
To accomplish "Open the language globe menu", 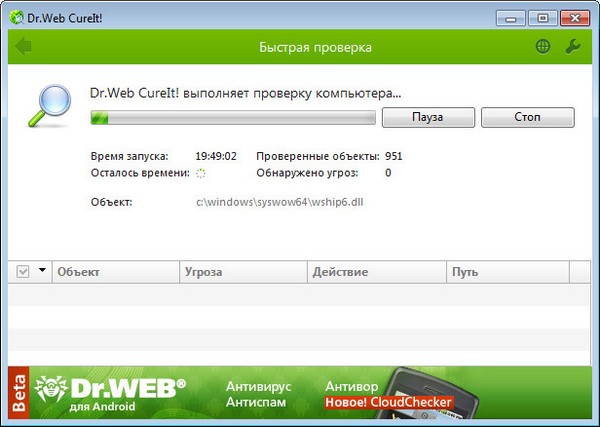I will tap(543, 47).
